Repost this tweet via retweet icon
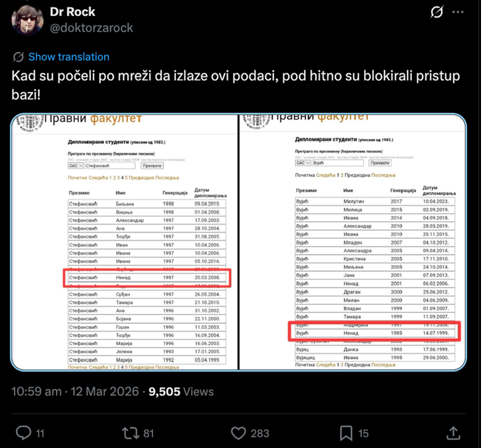481x448 pixels. point(131,433)
